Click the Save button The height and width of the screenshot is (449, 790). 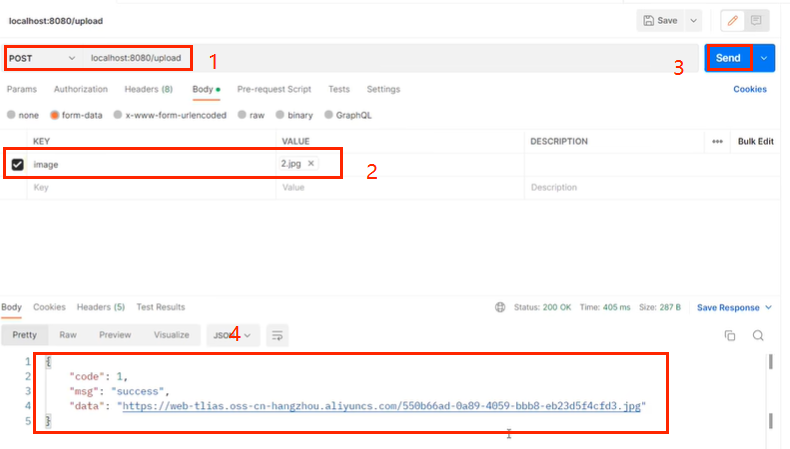661,21
